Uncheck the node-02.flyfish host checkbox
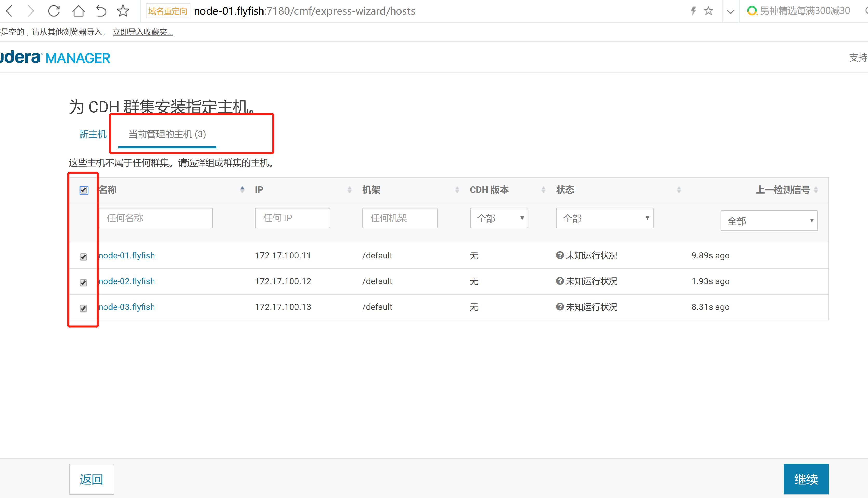 point(83,283)
